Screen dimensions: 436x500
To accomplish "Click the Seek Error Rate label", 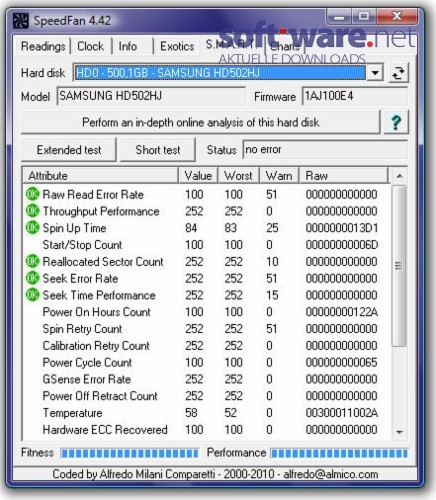I will 80,278.
